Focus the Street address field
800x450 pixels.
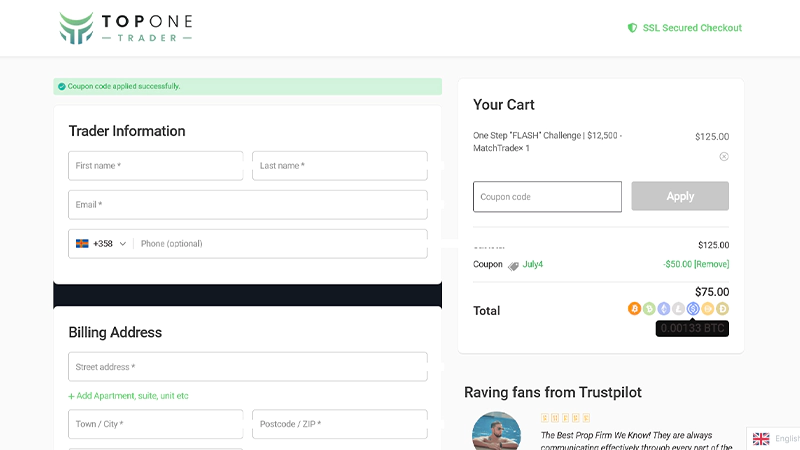[248, 367]
